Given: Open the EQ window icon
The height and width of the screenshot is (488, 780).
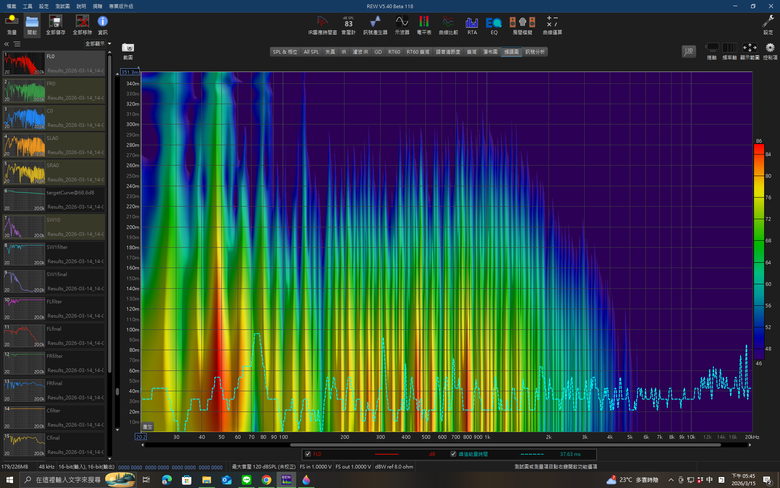Looking at the screenshot, I should coord(493,22).
